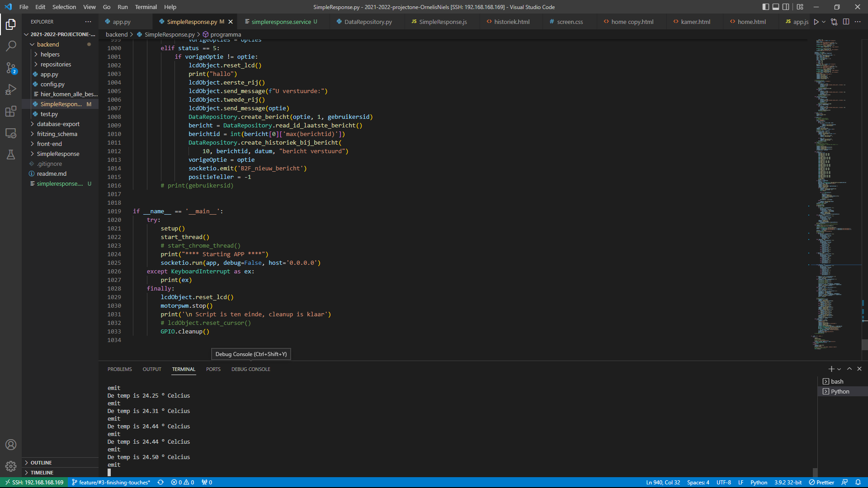Change file encoding UTF-8
The image size is (868, 488).
point(723,482)
